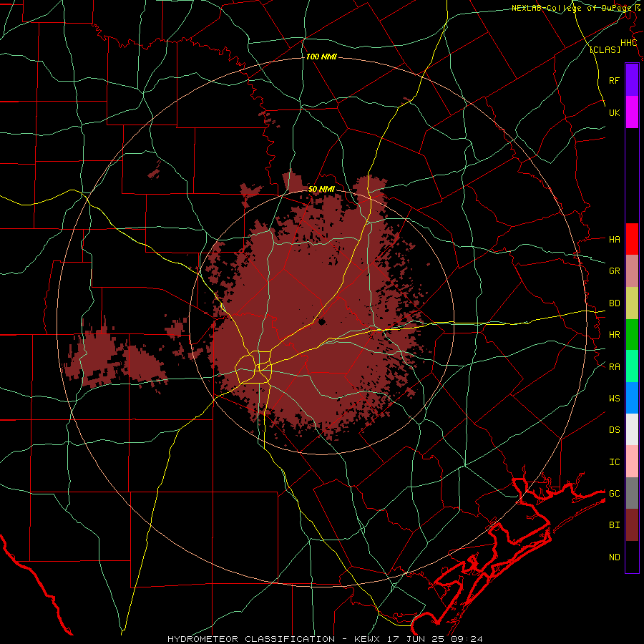Click the DS legend label
This screenshot has width=644, height=644.
(614, 430)
